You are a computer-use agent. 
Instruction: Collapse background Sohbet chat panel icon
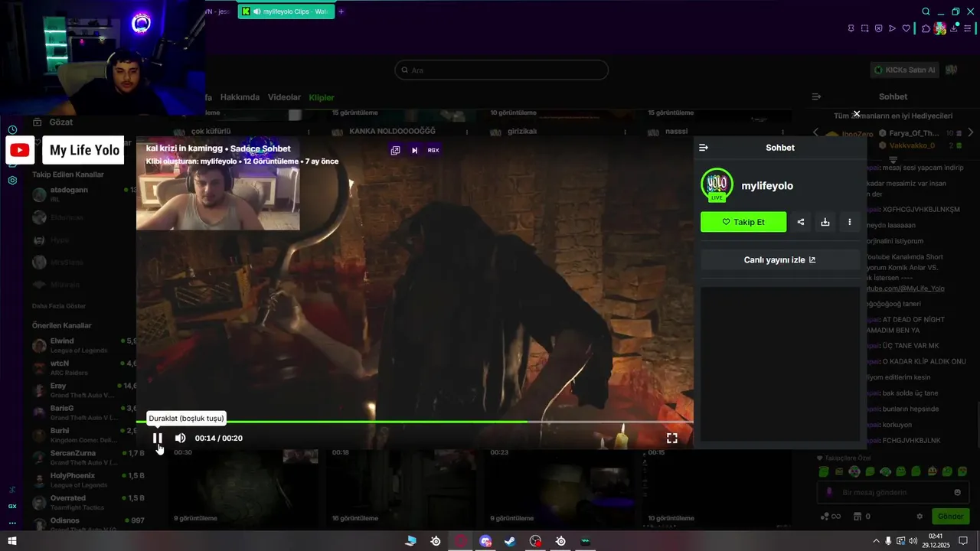point(816,97)
